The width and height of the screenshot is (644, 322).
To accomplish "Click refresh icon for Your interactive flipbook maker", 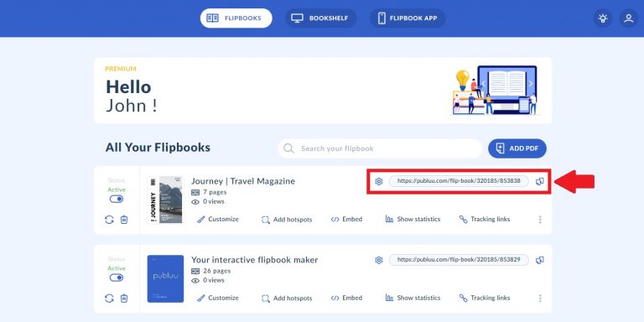I will [109, 299].
